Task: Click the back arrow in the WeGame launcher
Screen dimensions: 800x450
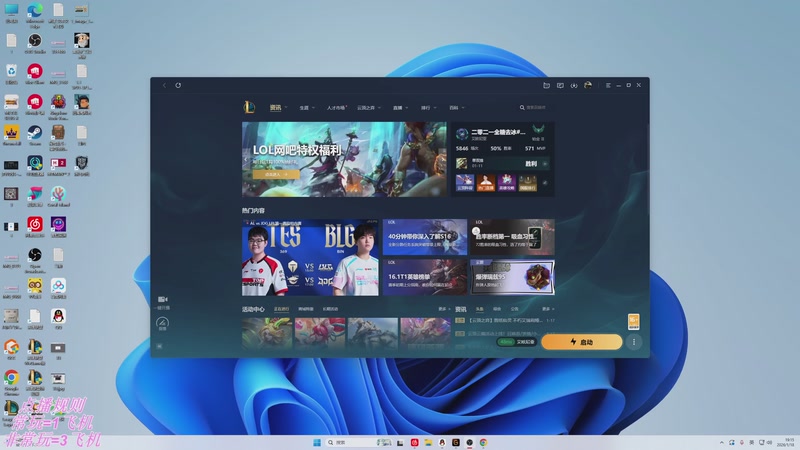Action: (x=164, y=85)
